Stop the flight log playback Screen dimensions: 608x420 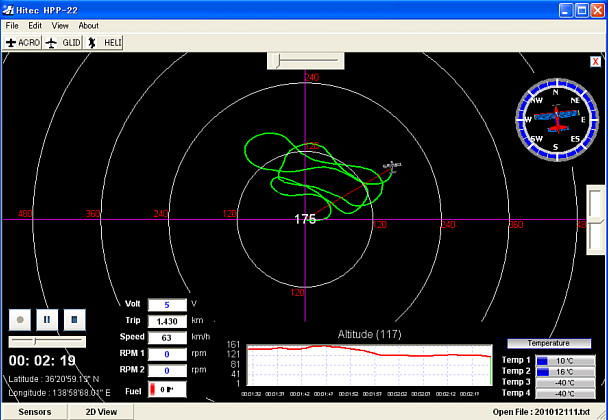pos(72,320)
